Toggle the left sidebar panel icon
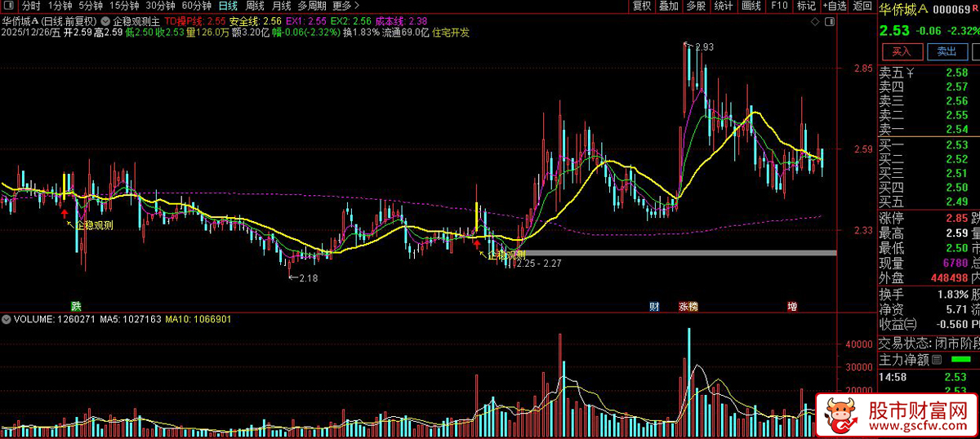Screen dimensions: 980x439 [x=7, y=6]
